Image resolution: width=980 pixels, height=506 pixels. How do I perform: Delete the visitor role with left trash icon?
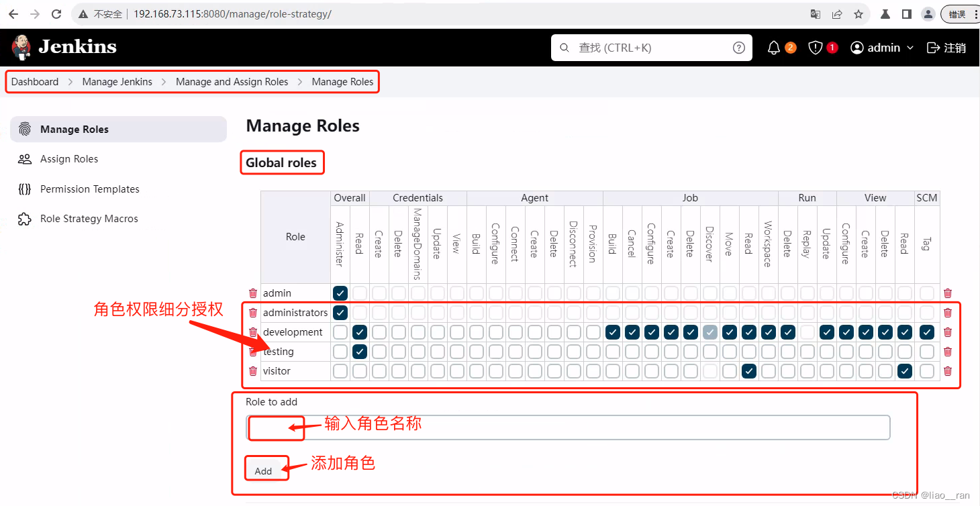click(x=253, y=371)
